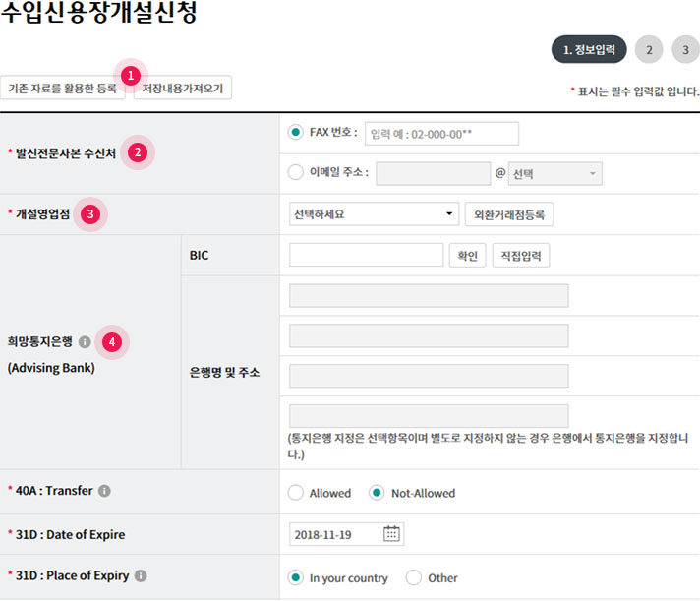The image size is (700, 601).
Task: Click info icon next to 희망통지은행
Action: [x=85, y=342]
